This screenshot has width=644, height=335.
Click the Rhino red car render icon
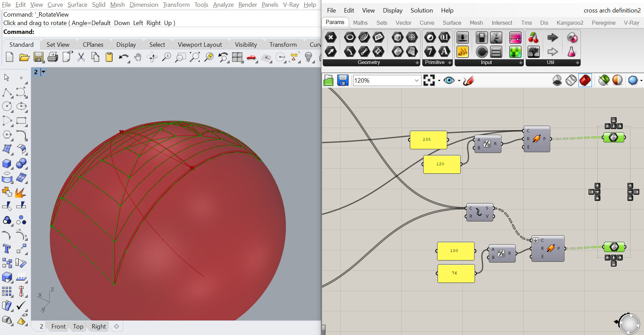pyautogui.click(x=251, y=57)
